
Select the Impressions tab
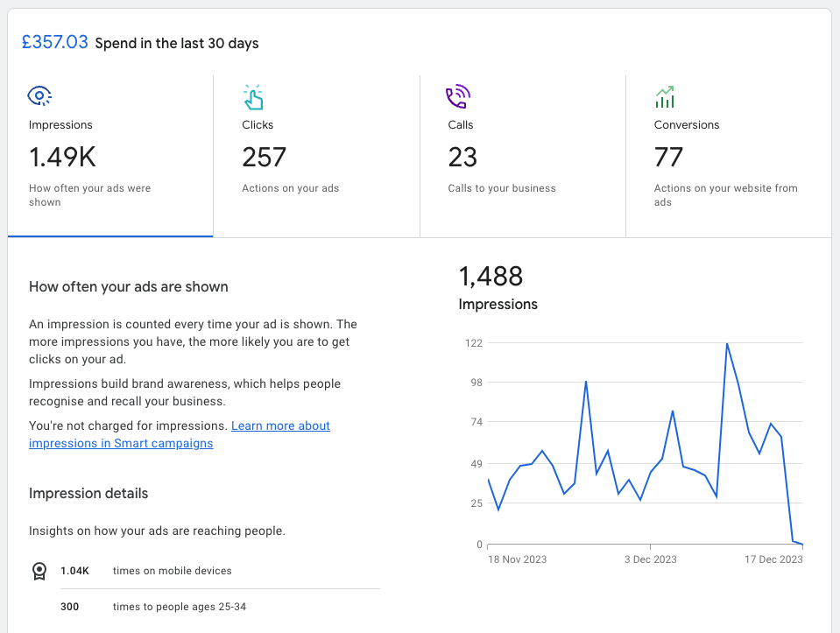pos(110,156)
